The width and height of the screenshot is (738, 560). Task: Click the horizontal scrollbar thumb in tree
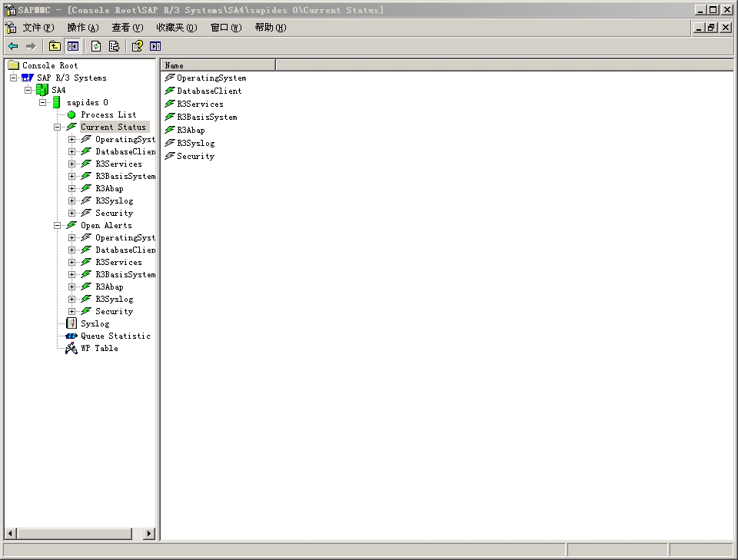coord(75,533)
